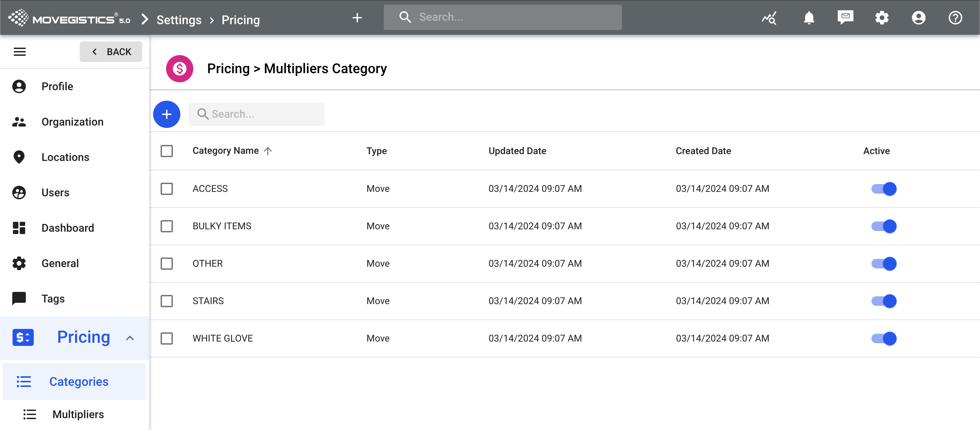Open the messages chat icon
This screenshot has width=980, height=430.
pyautogui.click(x=845, y=17)
